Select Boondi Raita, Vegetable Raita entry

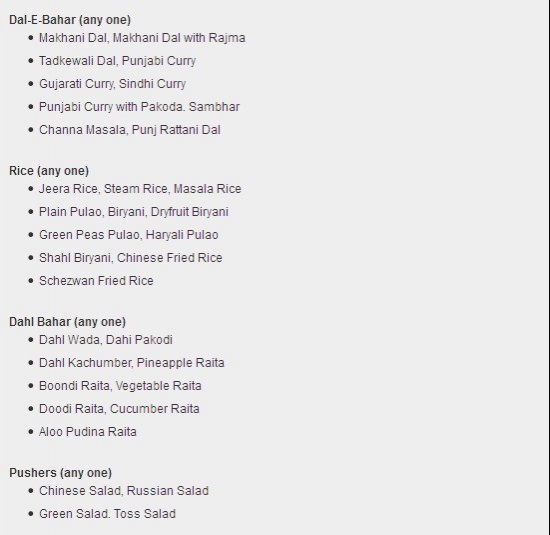tap(120, 386)
